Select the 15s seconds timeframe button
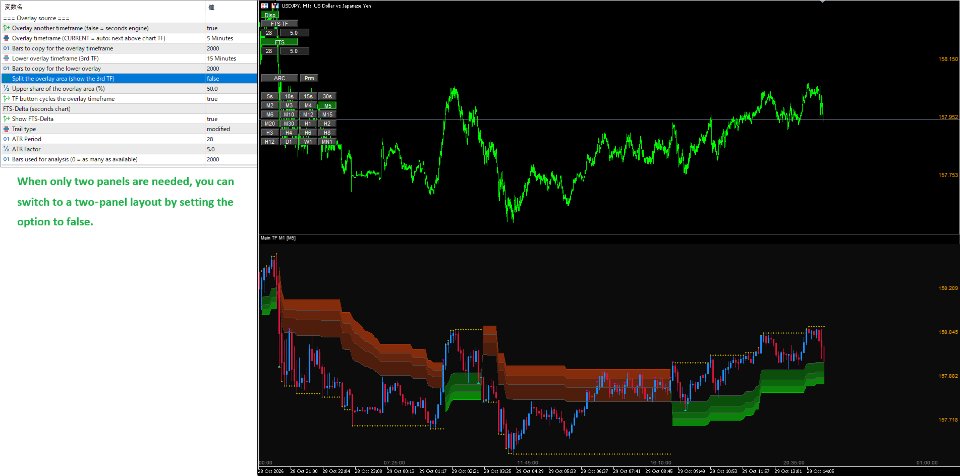This screenshot has height=476, width=960. click(x=308, y=96)
